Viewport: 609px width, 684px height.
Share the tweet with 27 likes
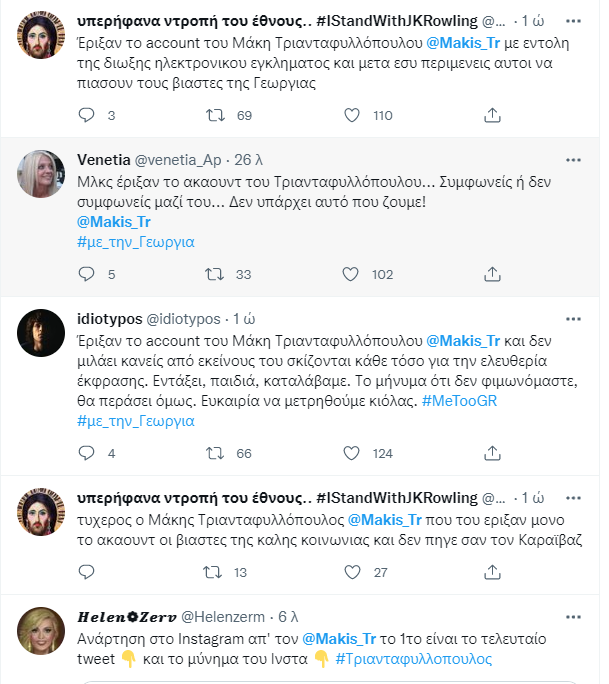click(x=491, y=573)
